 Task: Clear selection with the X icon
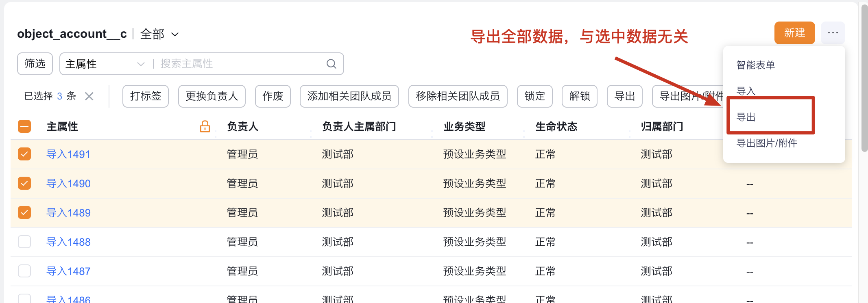pyautogui.click(x=89, y=96)
